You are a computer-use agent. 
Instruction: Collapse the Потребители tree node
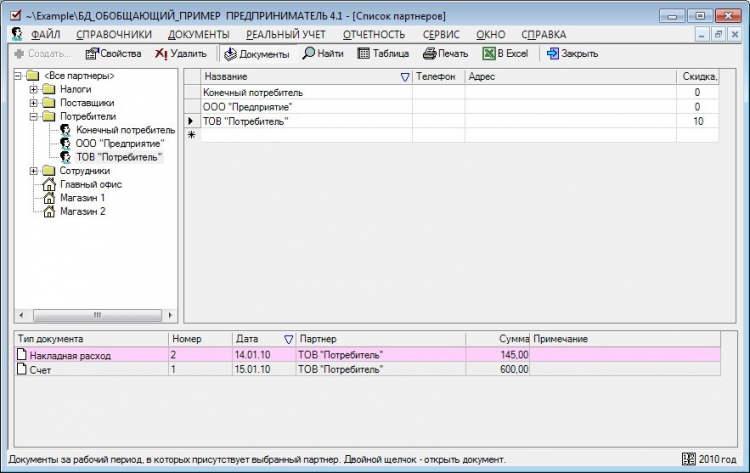pyautogui.click(x=33, y=116)
